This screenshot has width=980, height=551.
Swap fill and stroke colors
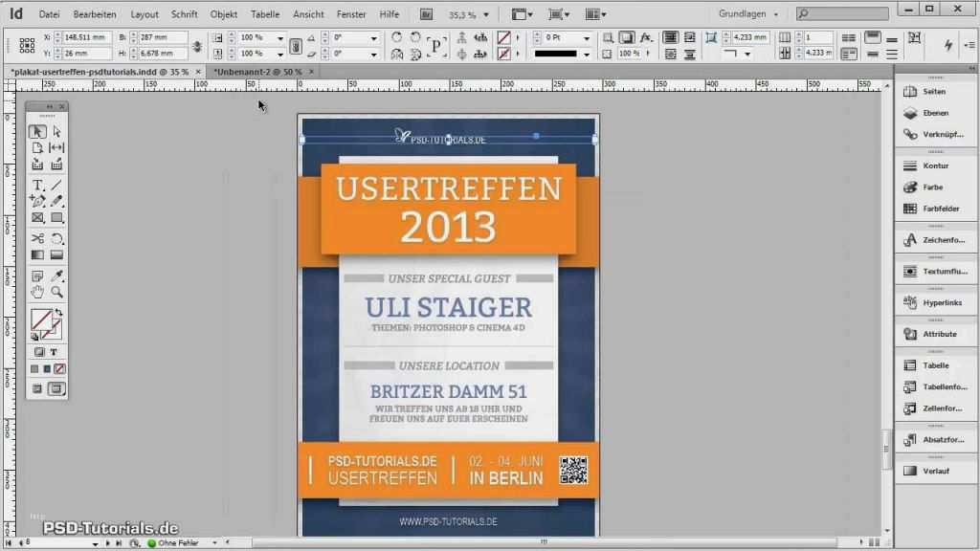57,312
